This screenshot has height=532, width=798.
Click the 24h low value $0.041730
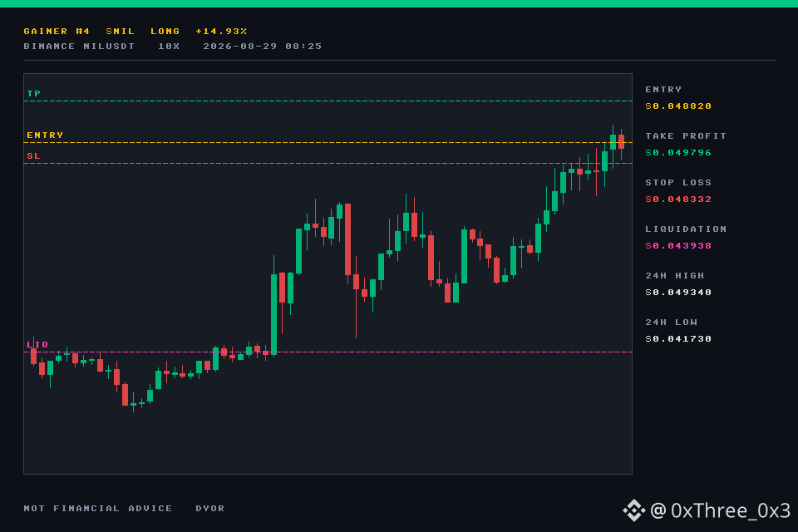[x=678, y=339]
